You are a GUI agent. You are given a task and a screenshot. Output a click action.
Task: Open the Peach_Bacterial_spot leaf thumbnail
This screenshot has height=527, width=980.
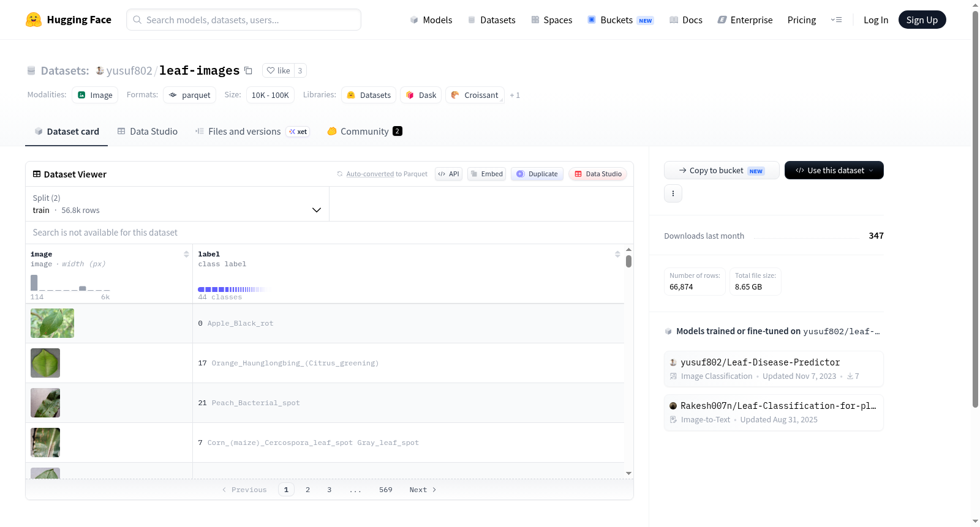tap(45, 403)
